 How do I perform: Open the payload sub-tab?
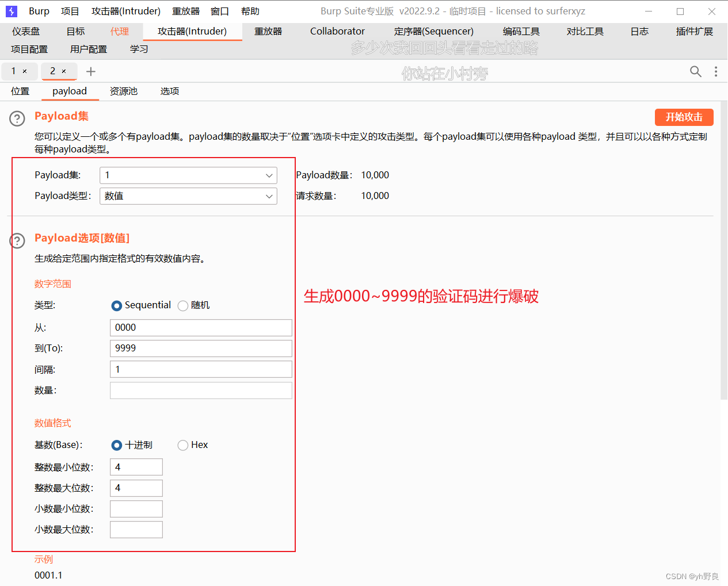[x=70, y=91]
